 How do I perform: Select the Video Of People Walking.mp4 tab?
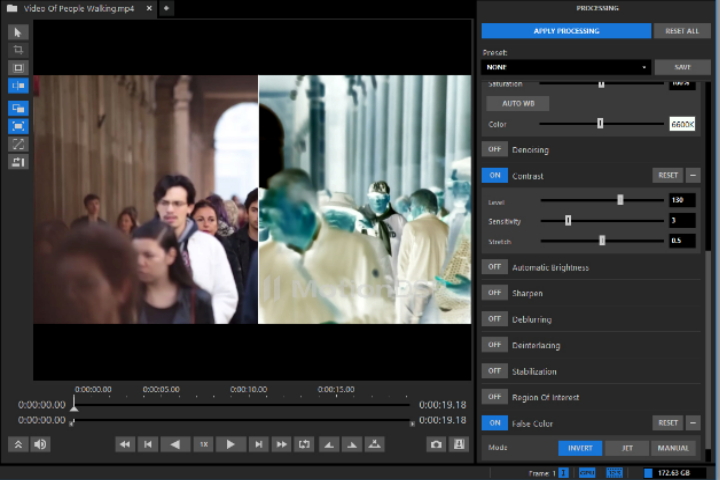click(x=79, y=8)
